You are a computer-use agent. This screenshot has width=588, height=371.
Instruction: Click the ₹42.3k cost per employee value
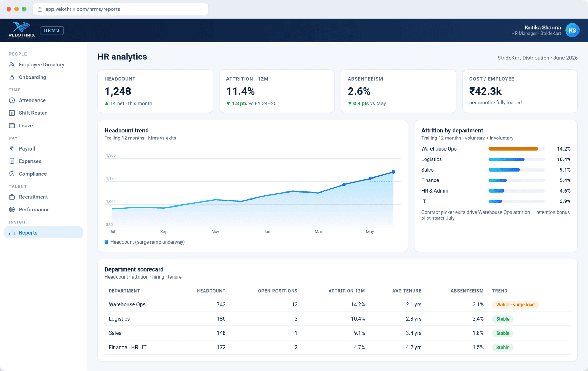click(485, 91)
